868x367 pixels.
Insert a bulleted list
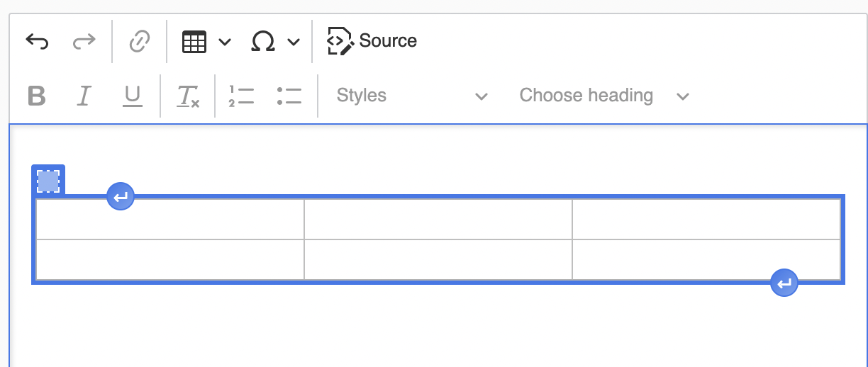pos(289,96)
